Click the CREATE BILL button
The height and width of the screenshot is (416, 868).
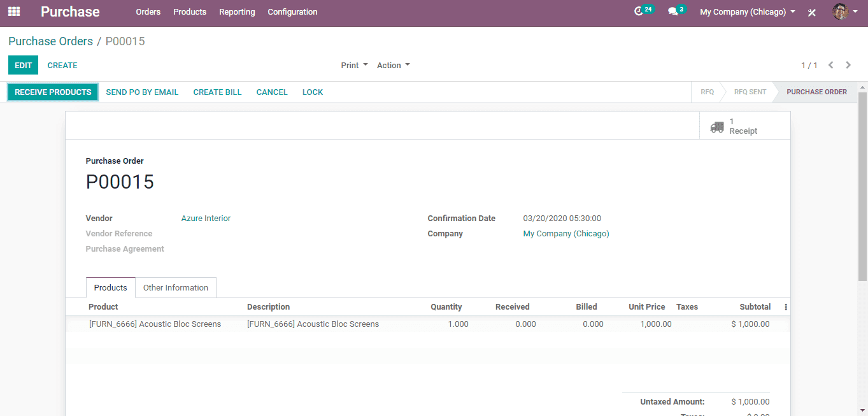(217, 92)
